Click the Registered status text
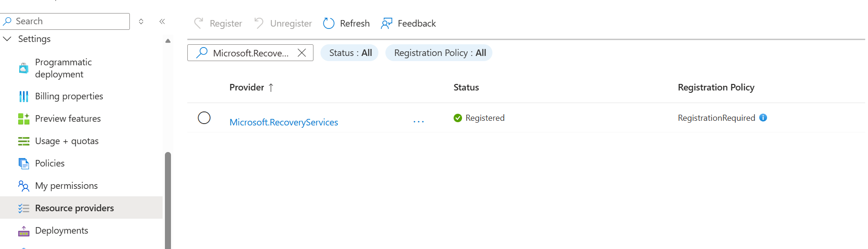 [x=485, y=118]
